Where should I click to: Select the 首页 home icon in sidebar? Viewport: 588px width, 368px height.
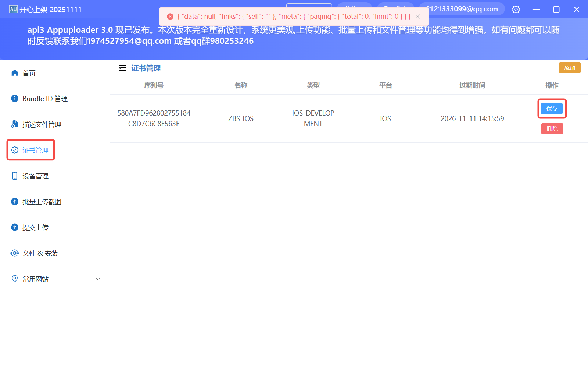tap(15, 72)
